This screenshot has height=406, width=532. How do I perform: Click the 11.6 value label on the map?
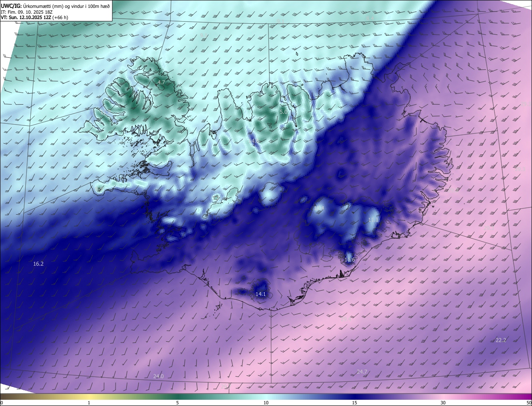pos(350,260)
